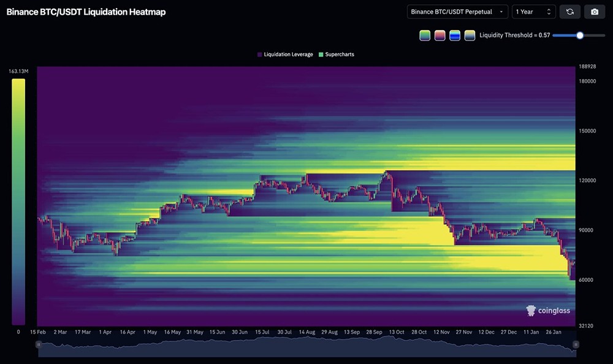Click the 13 Sep date axis label

tap(352, 332)
